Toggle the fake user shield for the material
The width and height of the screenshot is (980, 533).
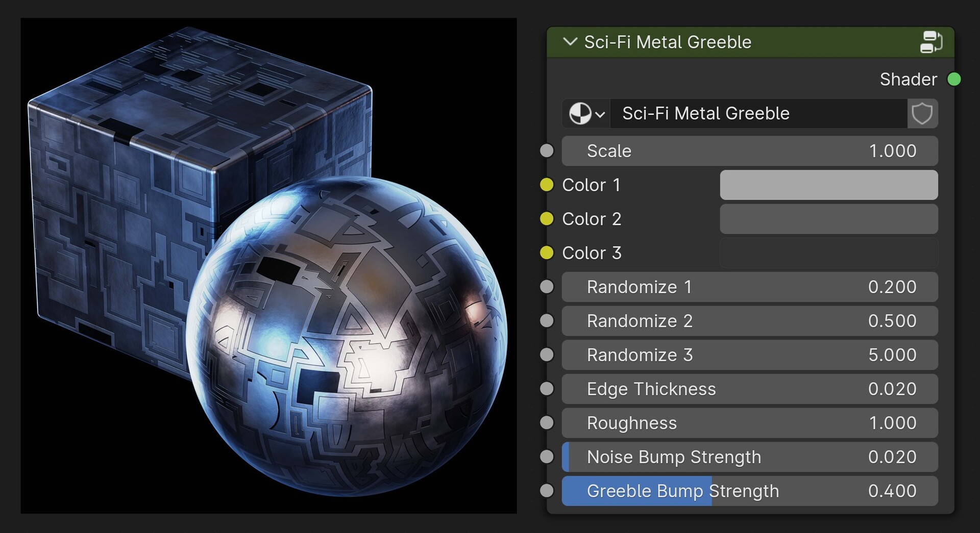tap(923, 114)
